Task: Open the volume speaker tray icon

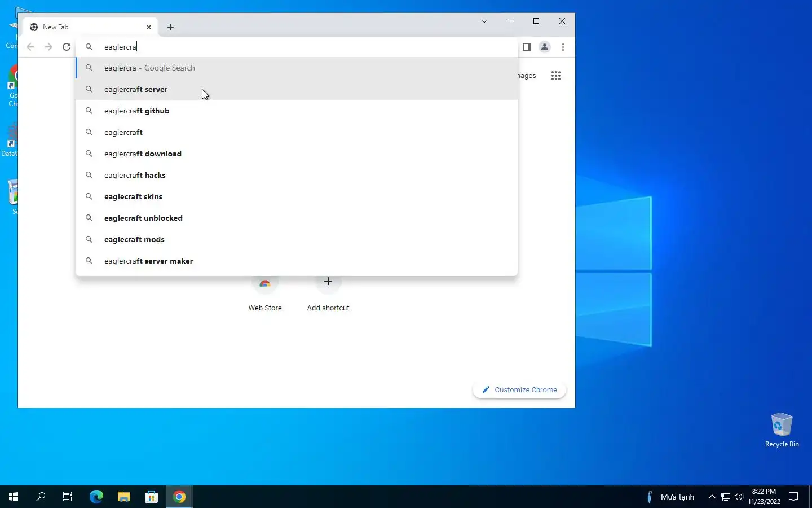Action: 739,497
